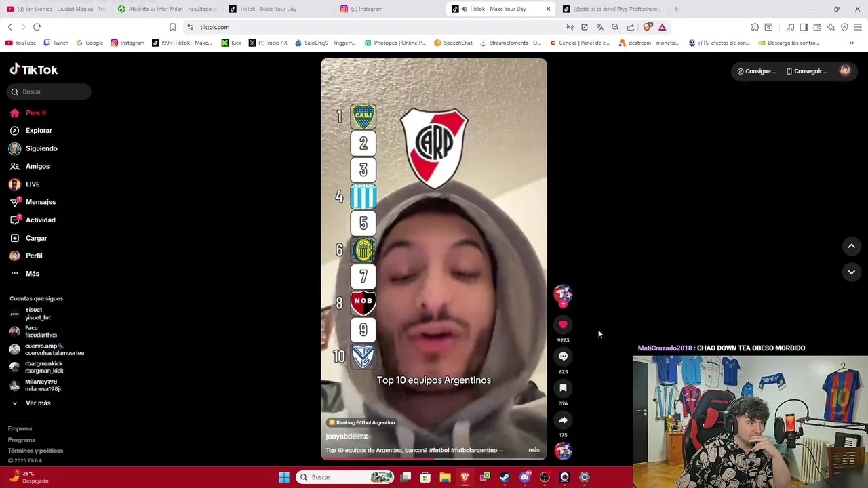
Task: Expand the Más sidebar menu
Action: (x=24, y=274)
